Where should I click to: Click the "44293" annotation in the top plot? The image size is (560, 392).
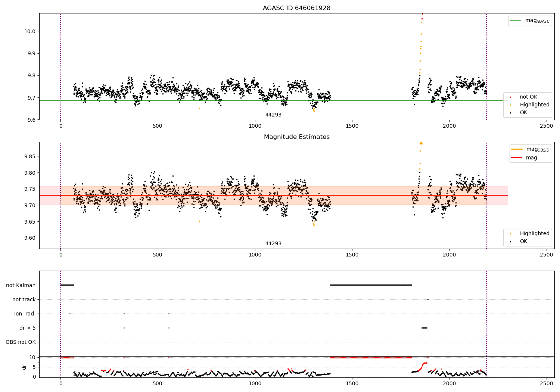click(273, 115)
